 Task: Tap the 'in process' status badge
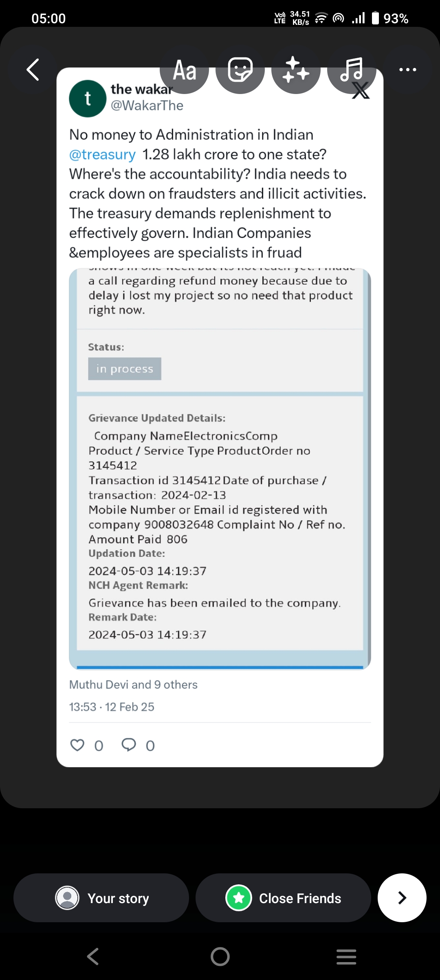(x=125, y=369)
